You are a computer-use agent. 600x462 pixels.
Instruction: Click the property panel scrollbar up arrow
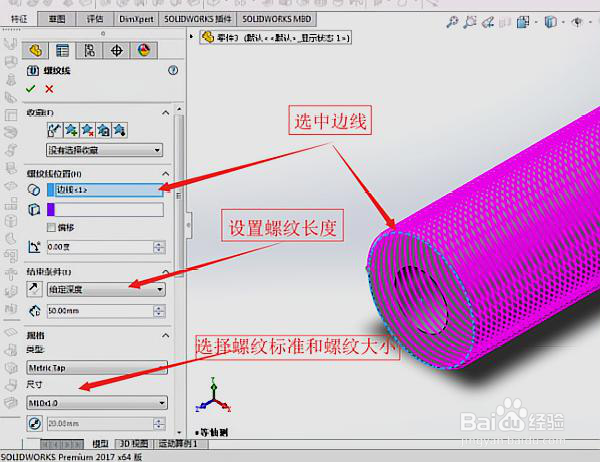point(179,109)
